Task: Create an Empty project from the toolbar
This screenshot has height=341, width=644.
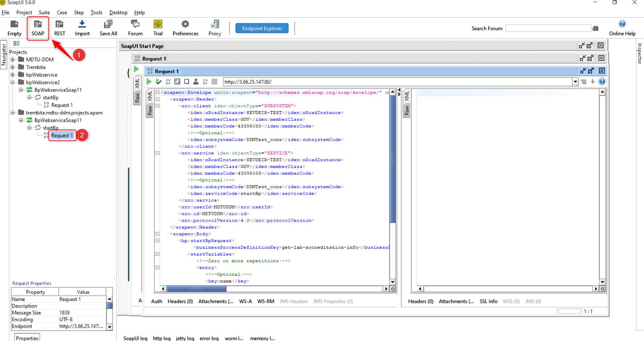Action: pyautogui.click(x=14, y=28)
